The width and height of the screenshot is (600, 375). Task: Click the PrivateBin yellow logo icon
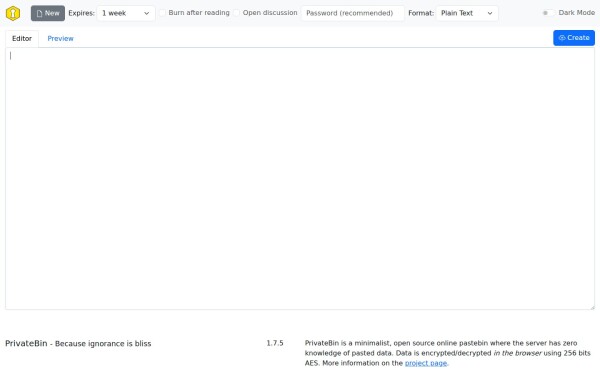click(13, 13)
